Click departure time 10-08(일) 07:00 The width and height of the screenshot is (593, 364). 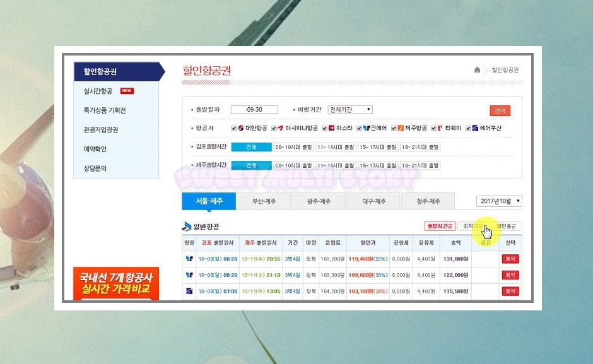218,291
